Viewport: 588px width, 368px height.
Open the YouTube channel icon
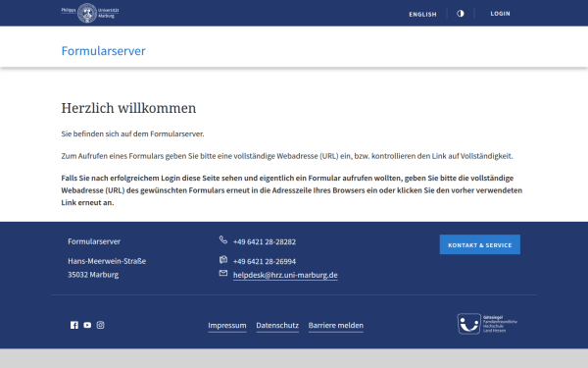(87, 325)
